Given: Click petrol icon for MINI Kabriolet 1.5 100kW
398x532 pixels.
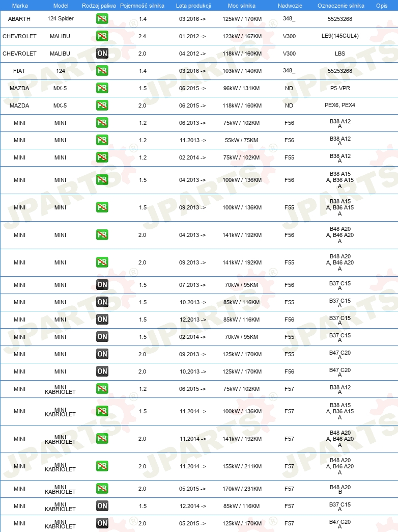Looking at the screenshot, I should click(x=102, y=411).
